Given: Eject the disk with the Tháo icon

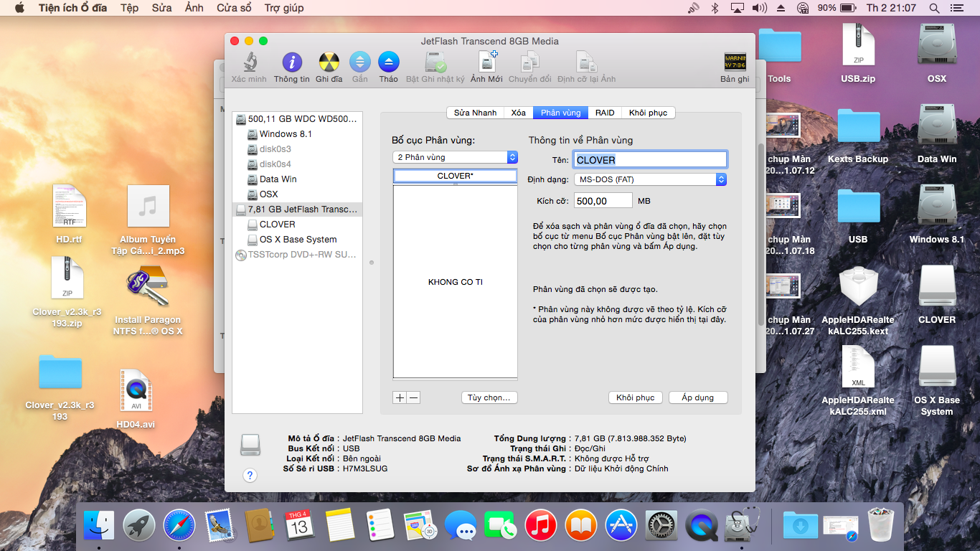Looking at the screenshot, I should pyautogui.click(x=389, y=62).
